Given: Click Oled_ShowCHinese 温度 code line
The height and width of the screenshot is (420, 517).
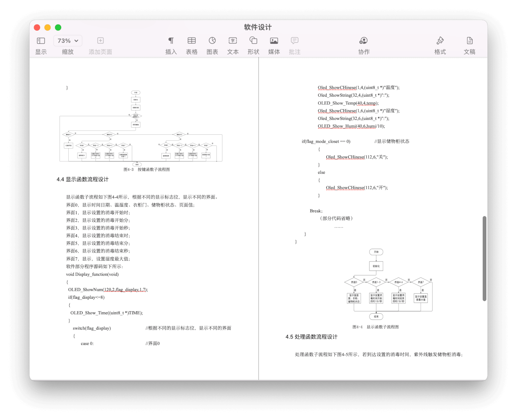Looking at the screenshot, I should pyautogui.click(x=358, y=88).
